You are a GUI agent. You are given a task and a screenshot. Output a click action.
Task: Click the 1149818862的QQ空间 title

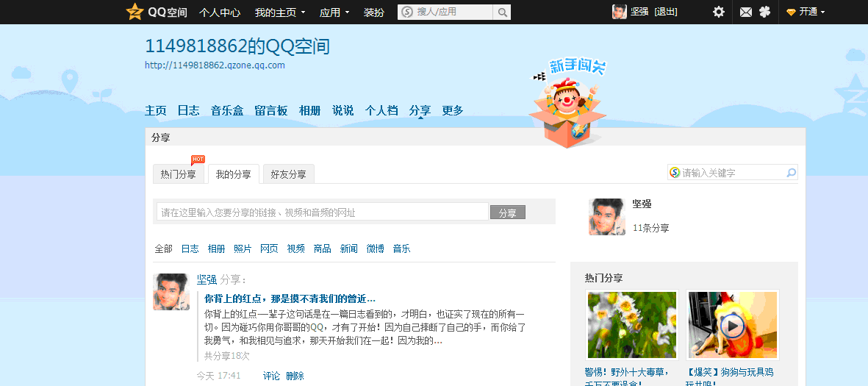pyautogui.click(x=237, y=46)
